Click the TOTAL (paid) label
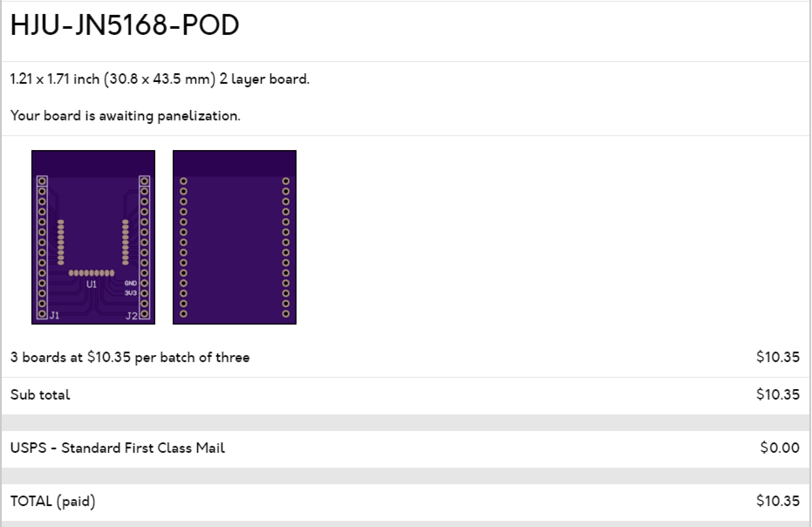Image resolution: width=812 pixels, height=527 pixels. point(53,501)
